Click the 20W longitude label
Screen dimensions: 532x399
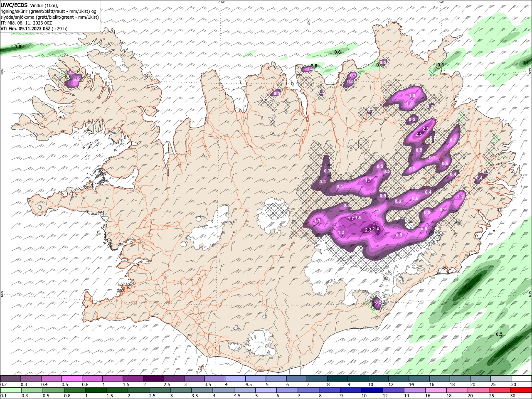221,2
